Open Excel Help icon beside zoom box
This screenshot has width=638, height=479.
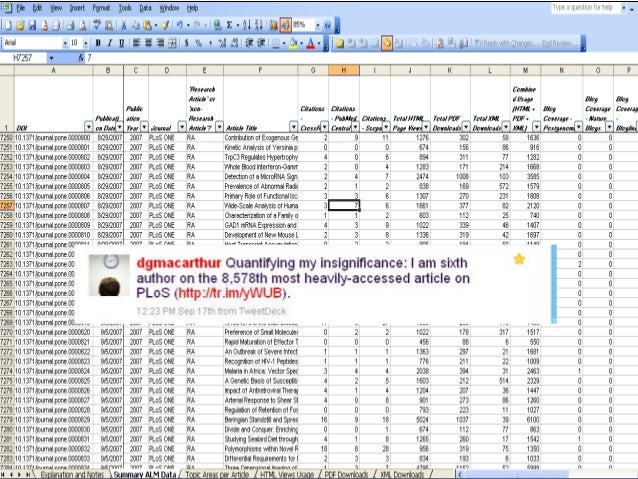click(x=328, y=26)
